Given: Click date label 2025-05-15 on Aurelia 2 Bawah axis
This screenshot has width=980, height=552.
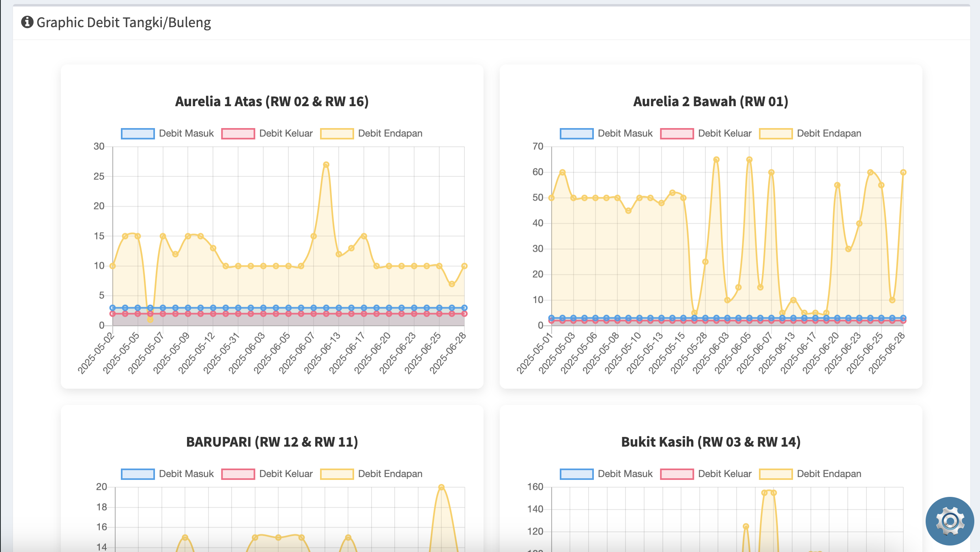Looking at the screenshot, I should (666, 353).
